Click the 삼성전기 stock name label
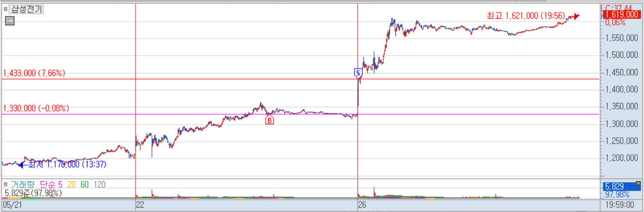 [x=27, y=9]
